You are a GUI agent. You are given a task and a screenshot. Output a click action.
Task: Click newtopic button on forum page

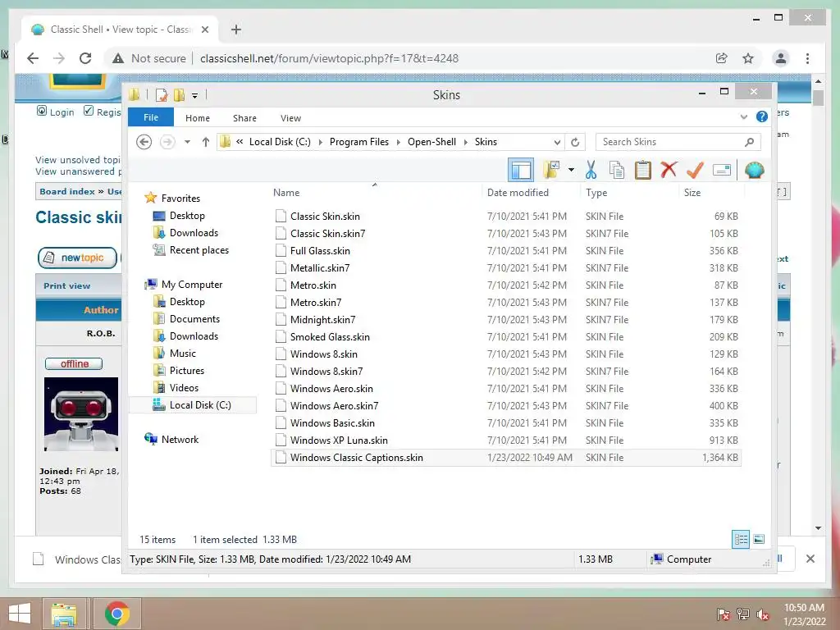tap(77, 258)
